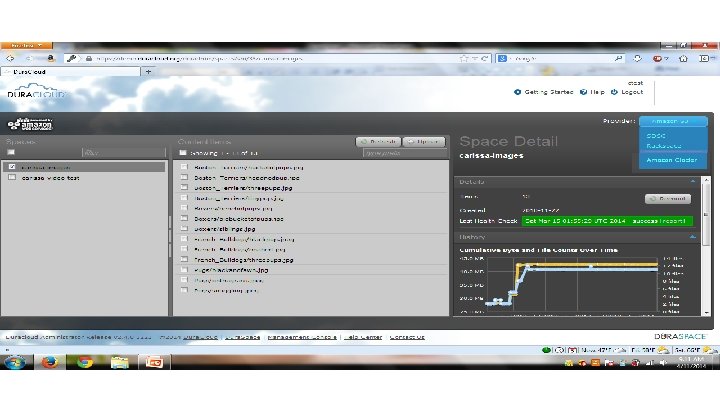
Task: Collapse the History section arrow
Action: coord(692,237)
